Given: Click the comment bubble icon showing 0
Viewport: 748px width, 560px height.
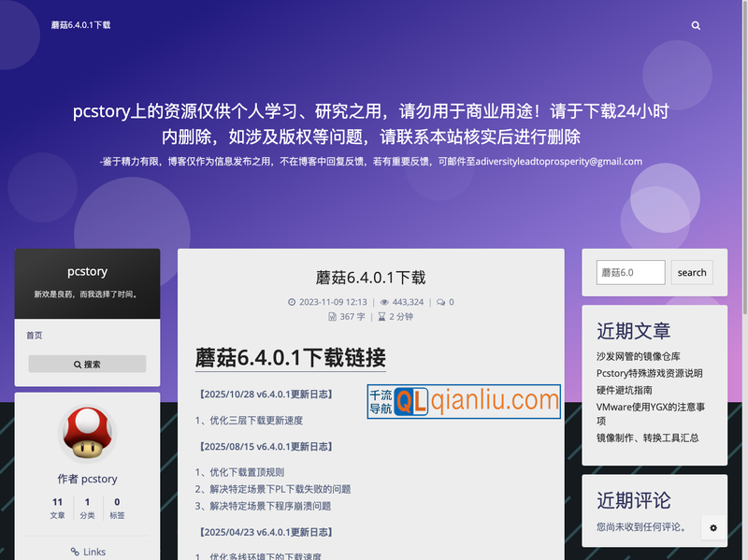Looking at the screenshot, I should [x=439, y=302].
